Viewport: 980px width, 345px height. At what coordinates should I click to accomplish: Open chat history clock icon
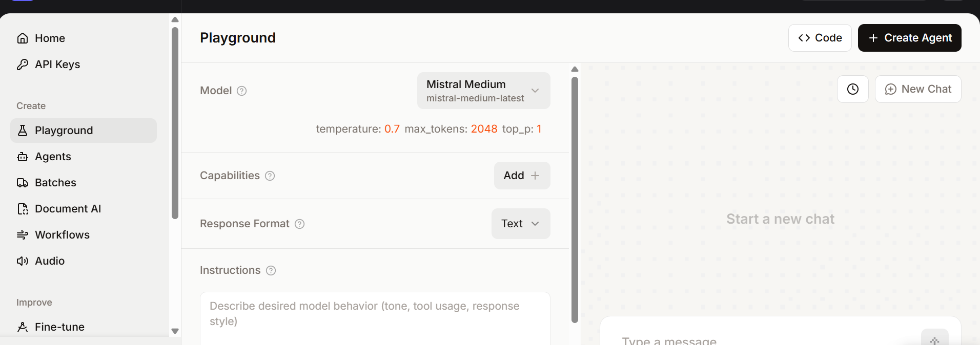click(x=853, y=89)
